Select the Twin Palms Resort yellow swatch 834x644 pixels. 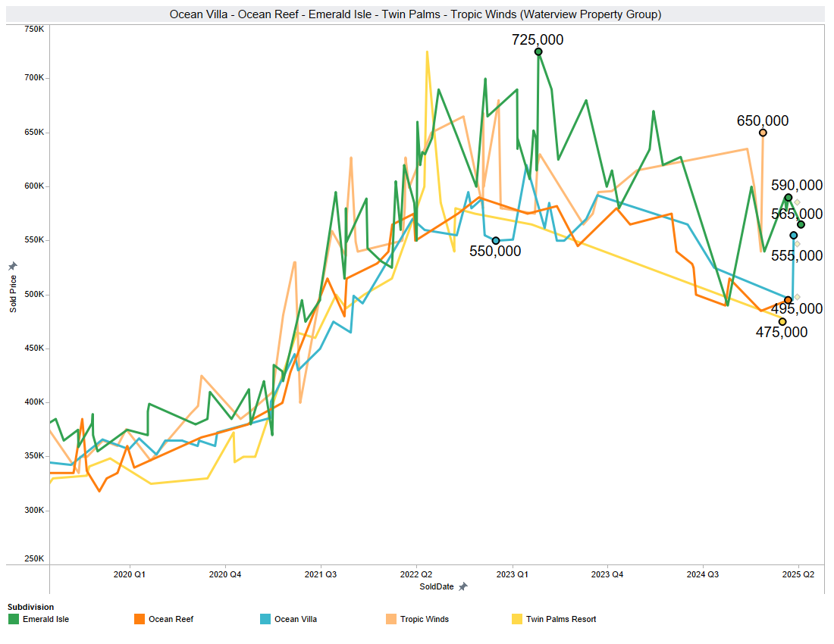pyautogui.click(x=517, y=619)
